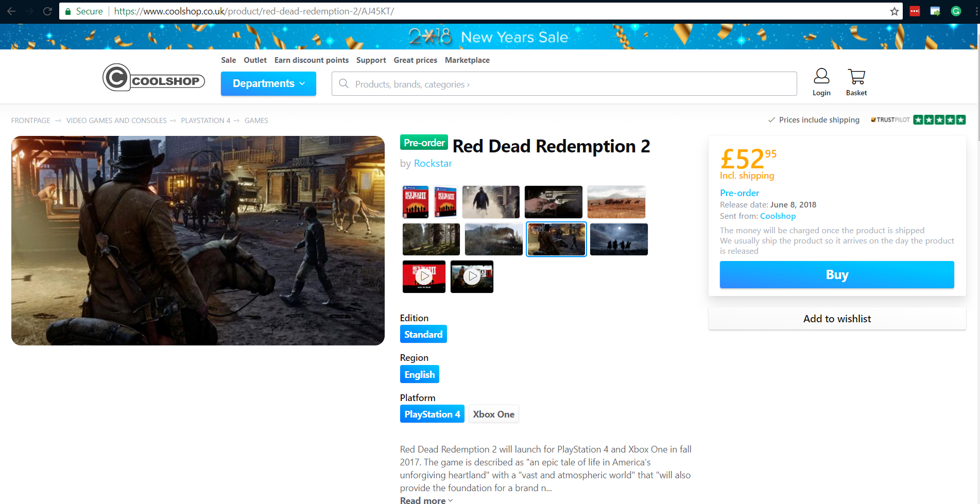Open Great prices page
980x504 pixels.
point(415,60)
